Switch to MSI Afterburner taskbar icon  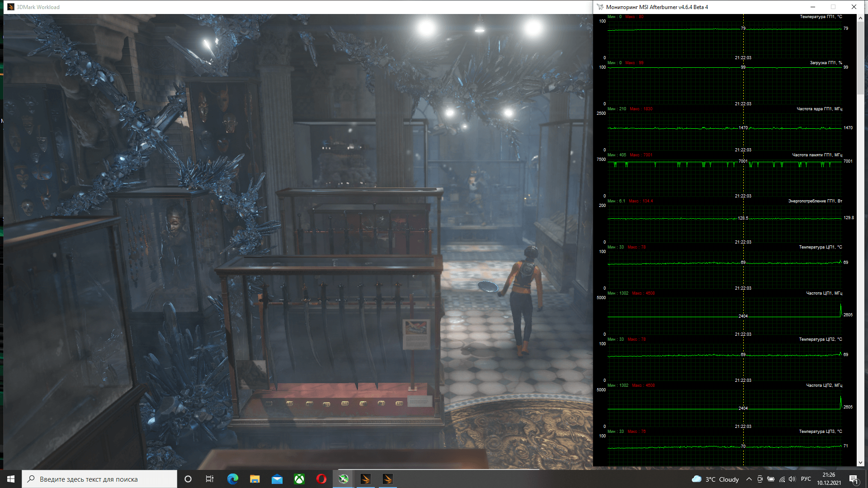(344, 479)
